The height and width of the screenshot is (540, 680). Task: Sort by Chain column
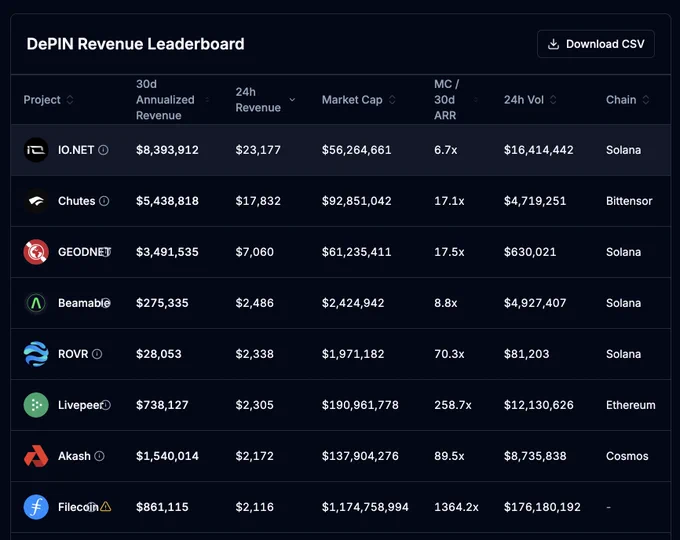click(628, 100)
